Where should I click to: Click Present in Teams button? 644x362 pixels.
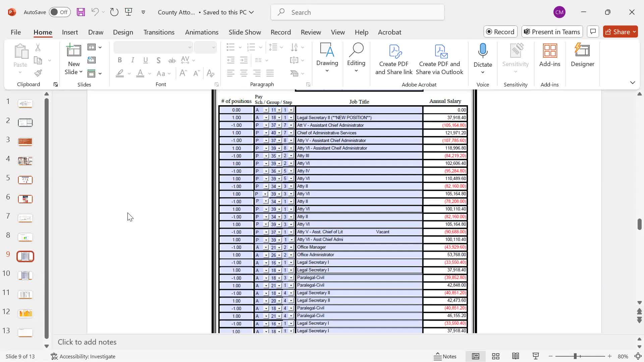pyautogui.click(x=552, y=32)
